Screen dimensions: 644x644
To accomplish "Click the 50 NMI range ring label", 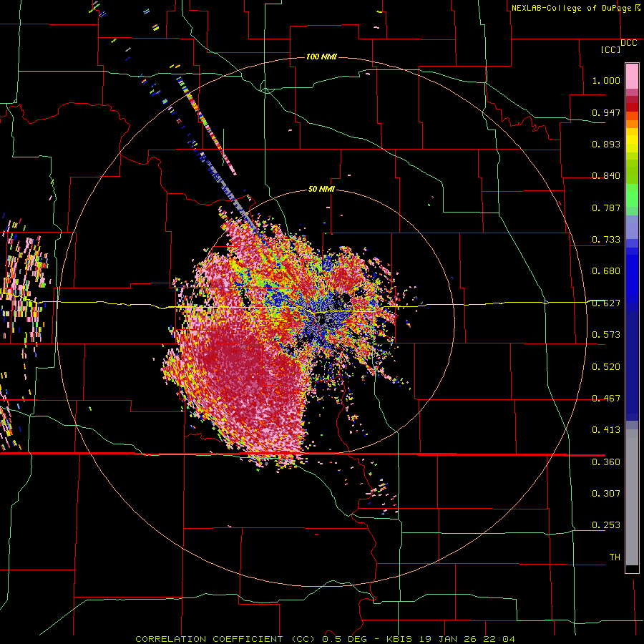I will (321, 189).
